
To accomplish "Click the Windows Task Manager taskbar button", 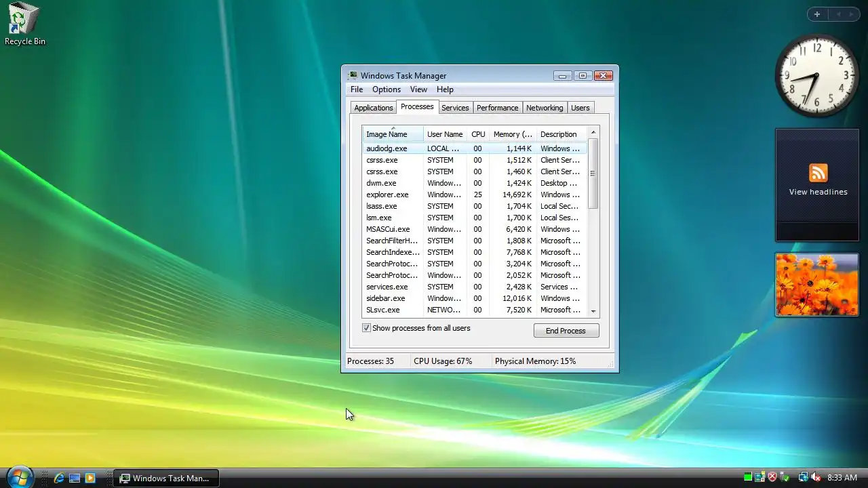I will [x=166, y=478].
